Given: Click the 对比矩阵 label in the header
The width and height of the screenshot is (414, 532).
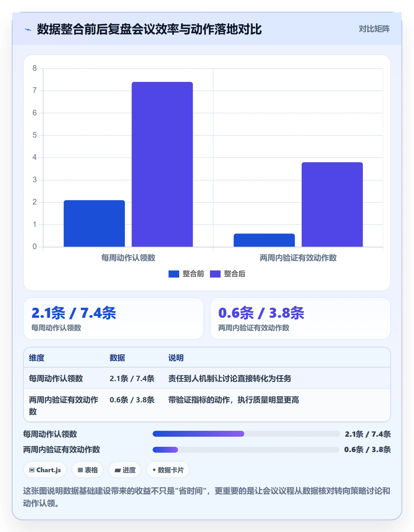Looking at the screenshot, I should (x=374, y=29).
